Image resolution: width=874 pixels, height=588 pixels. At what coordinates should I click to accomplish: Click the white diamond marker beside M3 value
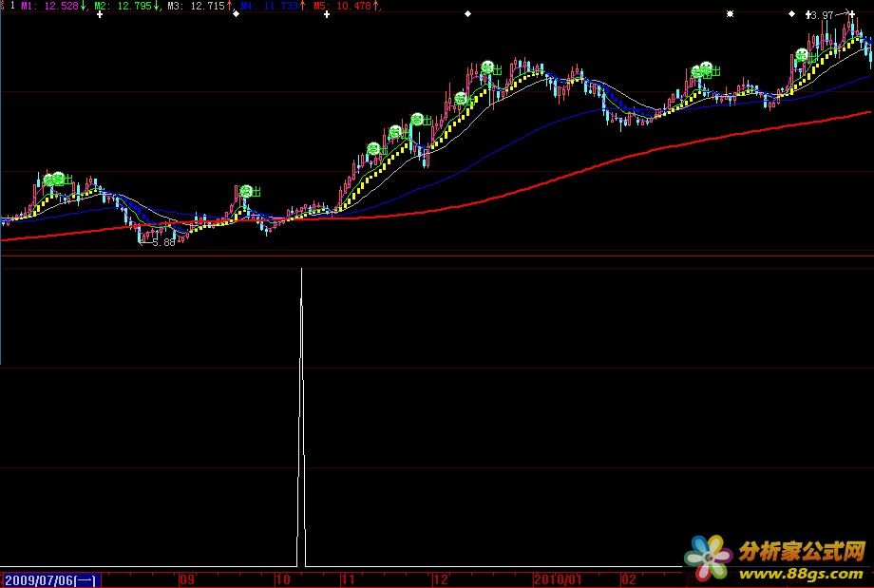(236, 15)
